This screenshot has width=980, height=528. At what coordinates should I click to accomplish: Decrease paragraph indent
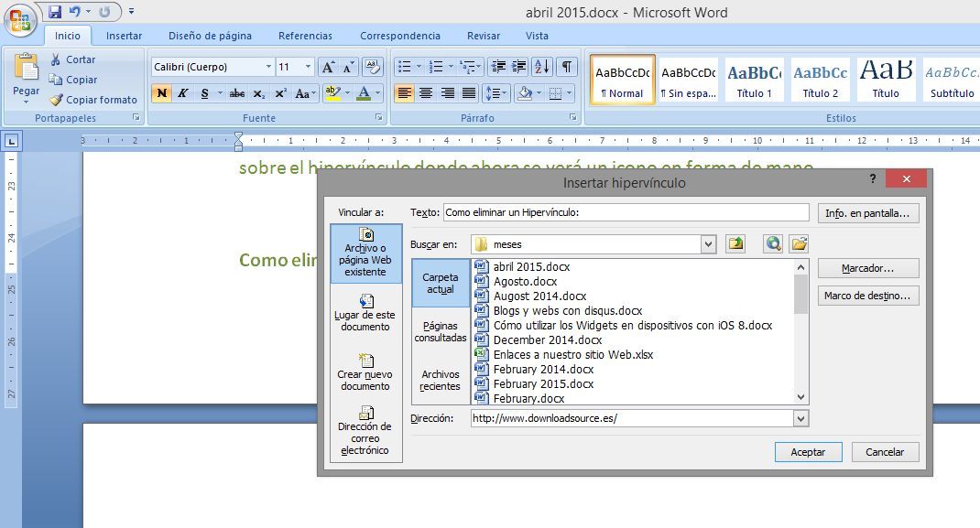[498, 66]
